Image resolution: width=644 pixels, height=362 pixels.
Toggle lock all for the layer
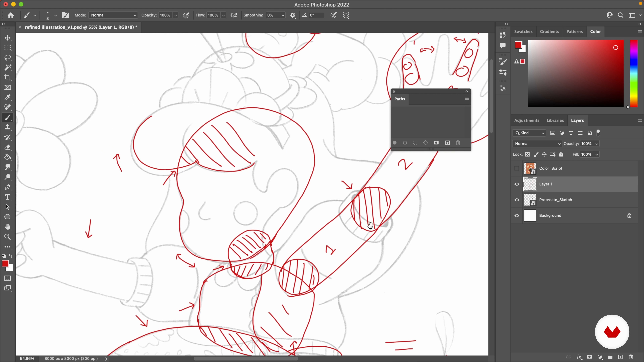click(561, 155)
